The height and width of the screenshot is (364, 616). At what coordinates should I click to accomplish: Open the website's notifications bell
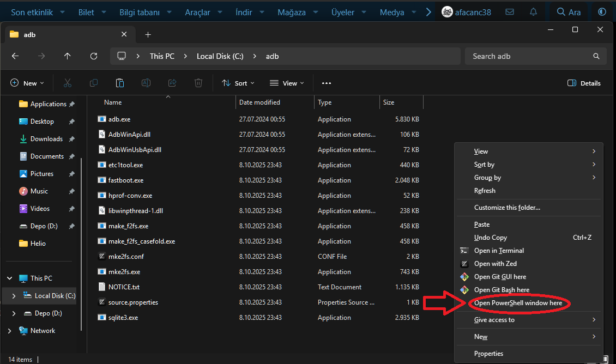tap(533, 12)
